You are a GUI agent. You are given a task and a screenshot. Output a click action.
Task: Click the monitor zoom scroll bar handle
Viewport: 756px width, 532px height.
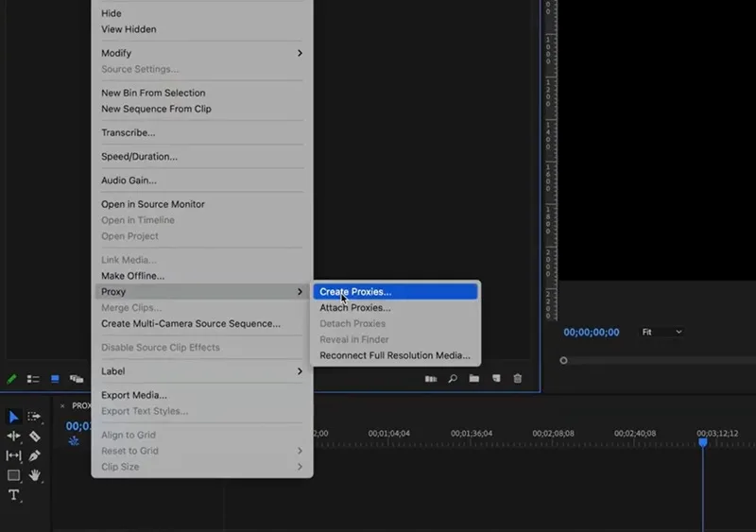click(563, 360)
